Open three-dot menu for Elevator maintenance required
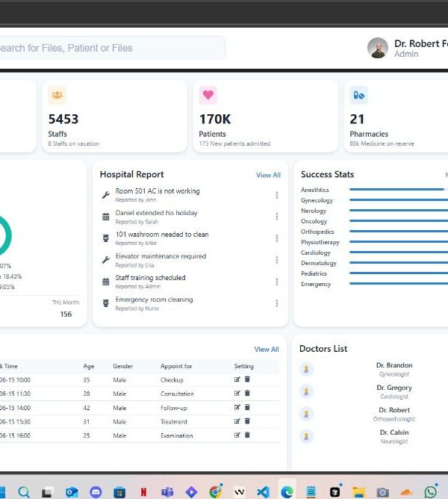 pos(276,260)
